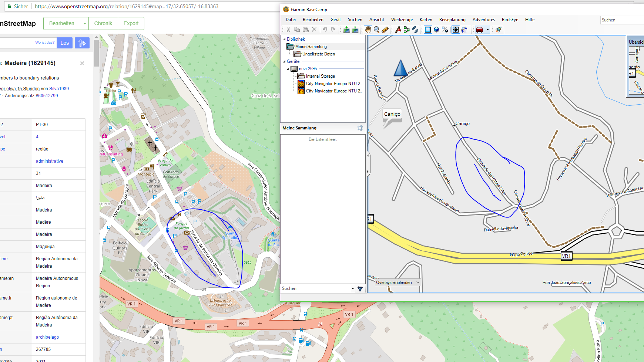The image size is (644, 362).
Task: Open the Silva1989 user link
Action: point(59,89)
